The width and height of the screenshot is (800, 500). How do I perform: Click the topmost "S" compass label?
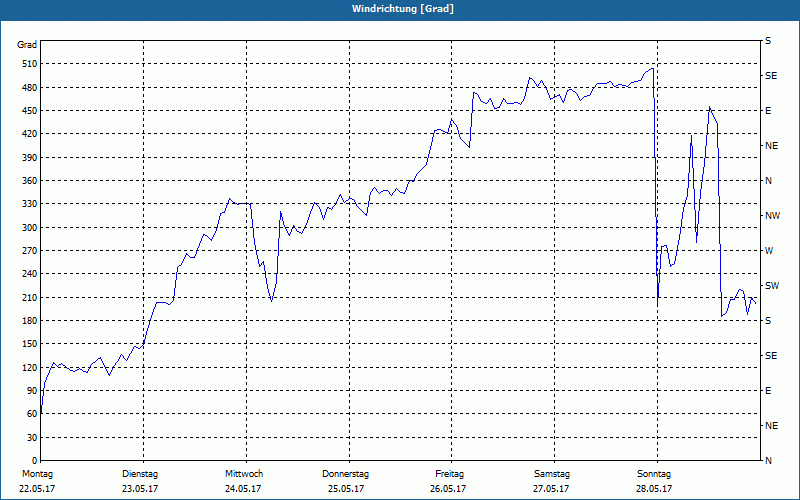pyautogui.click(x=768, y=41)
